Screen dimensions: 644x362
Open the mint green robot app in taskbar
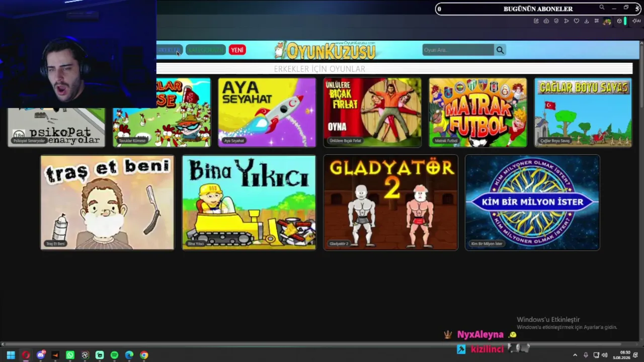point(100,355)
